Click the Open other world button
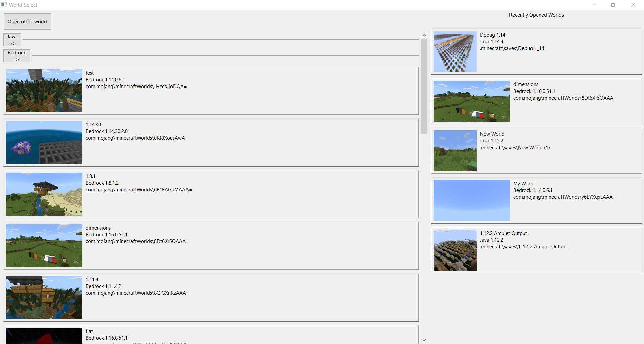 pyautogui.click(x=27, y=21)
